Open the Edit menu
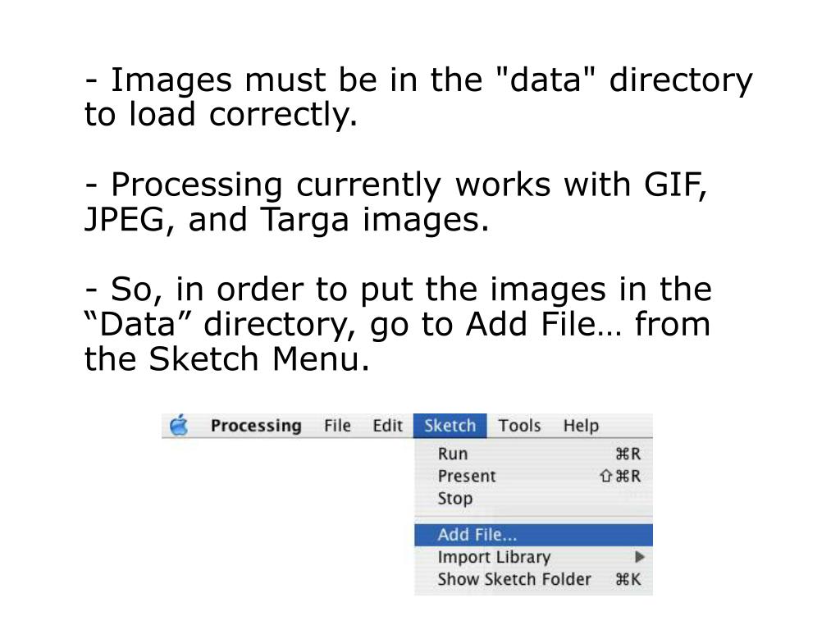840x630 pixels. 387,426
